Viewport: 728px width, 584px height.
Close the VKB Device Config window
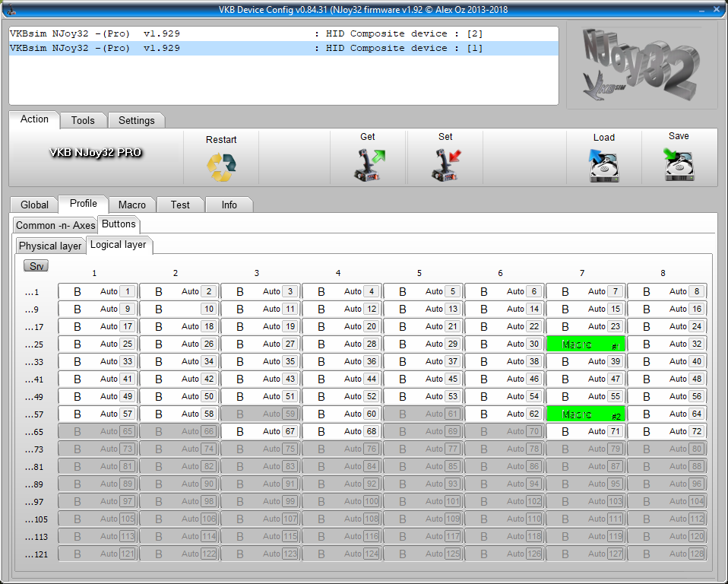717,9
